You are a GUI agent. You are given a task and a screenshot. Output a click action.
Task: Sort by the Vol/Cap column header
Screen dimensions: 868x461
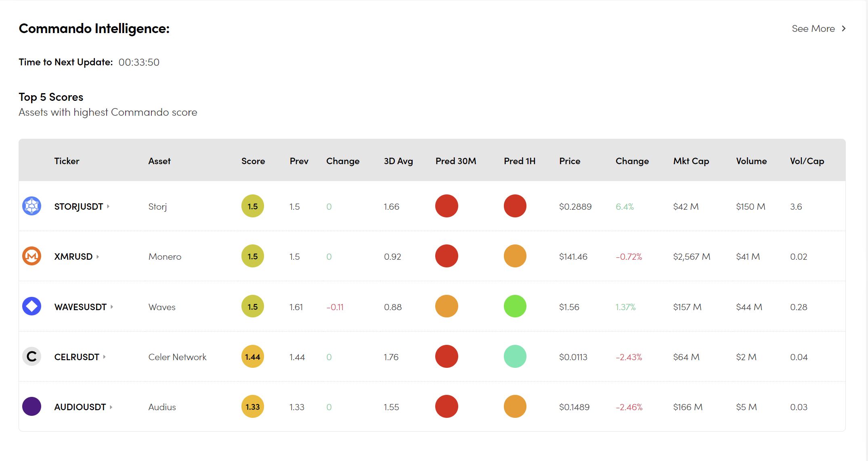pos(807,161)
